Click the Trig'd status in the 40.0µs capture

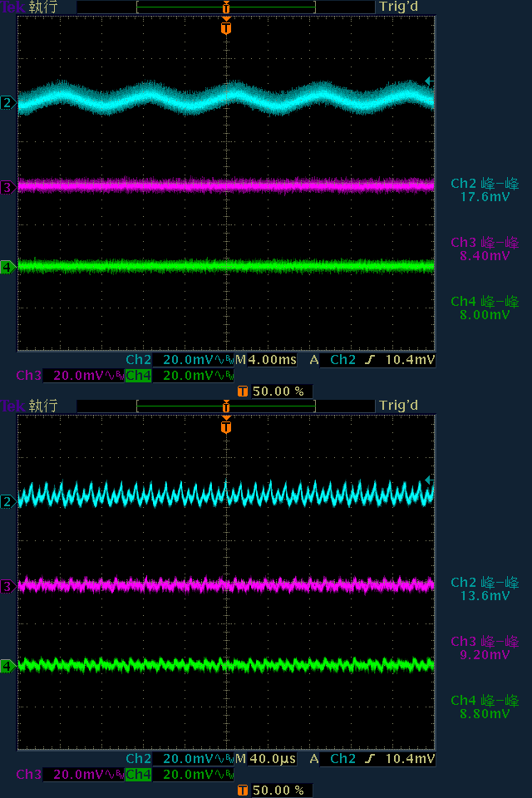point(399,406)
